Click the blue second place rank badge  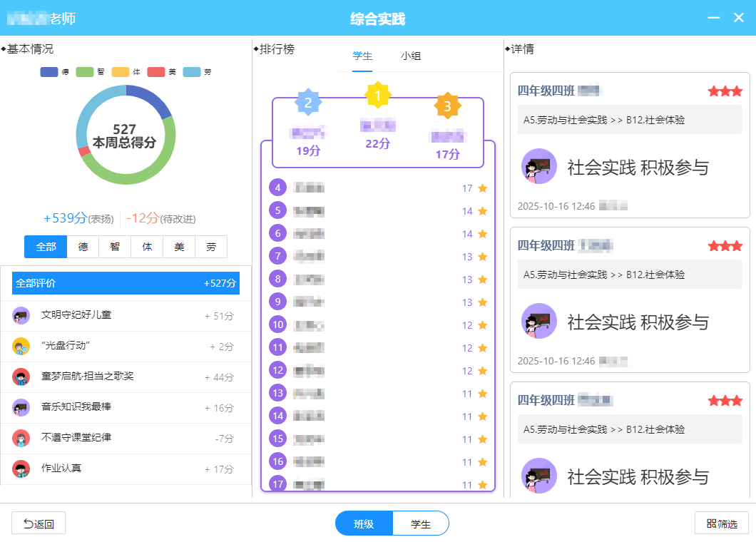click(x=308, y=103)
